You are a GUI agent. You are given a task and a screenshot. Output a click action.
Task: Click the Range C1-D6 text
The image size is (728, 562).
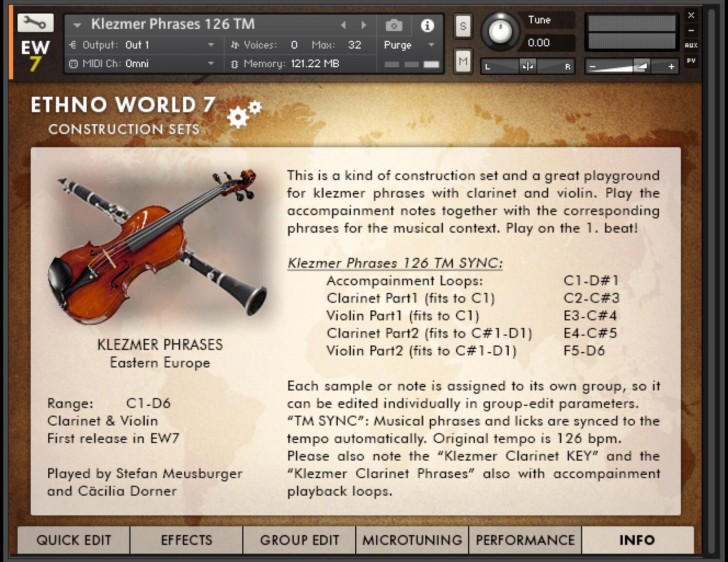tap(109, 403)
